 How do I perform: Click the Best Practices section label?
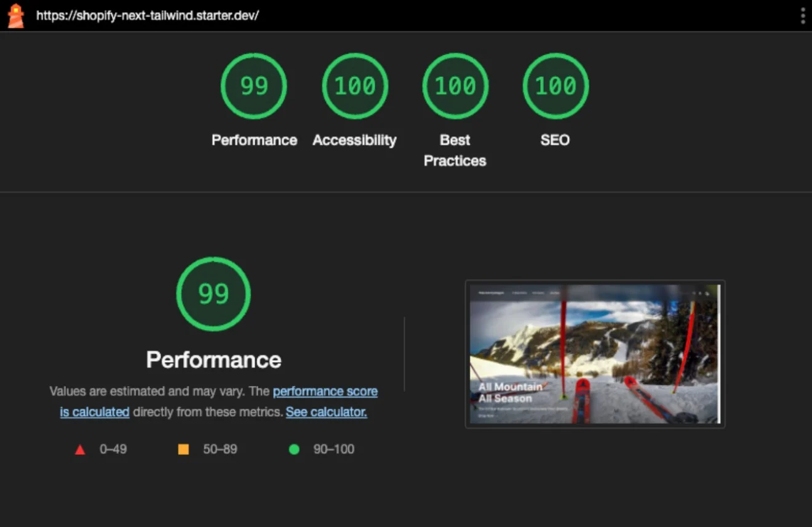455,150
